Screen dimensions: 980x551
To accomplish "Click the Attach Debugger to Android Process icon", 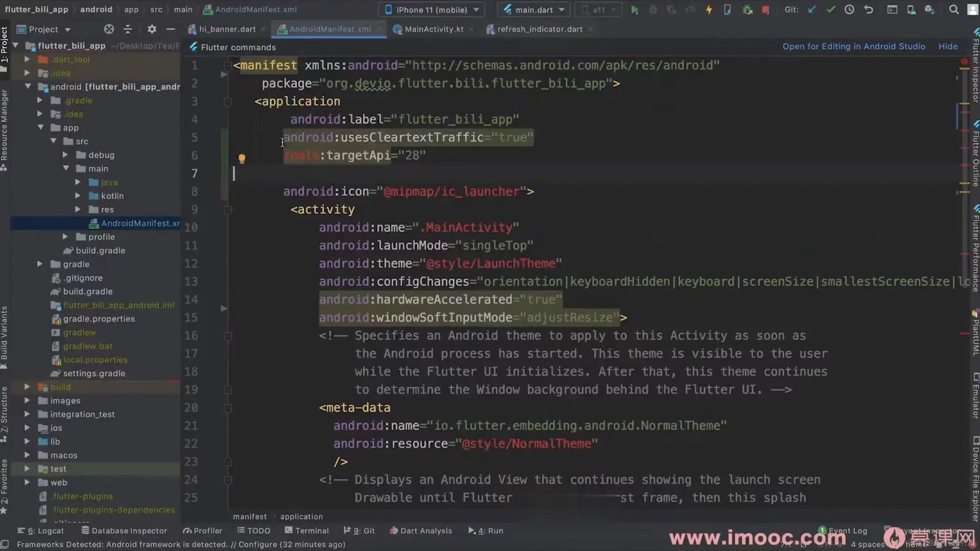I will (747, 10).
